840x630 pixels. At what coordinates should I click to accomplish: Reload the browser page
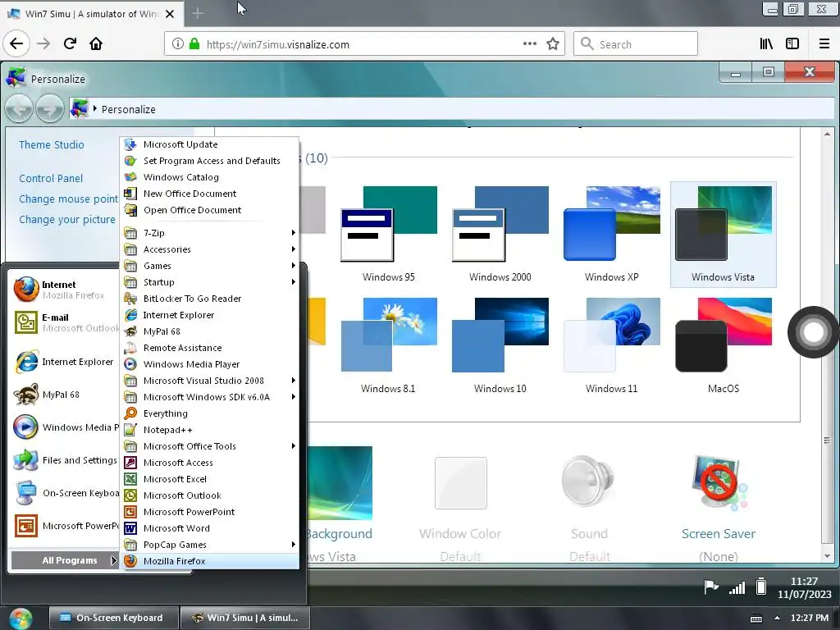[x=70, y=44]
